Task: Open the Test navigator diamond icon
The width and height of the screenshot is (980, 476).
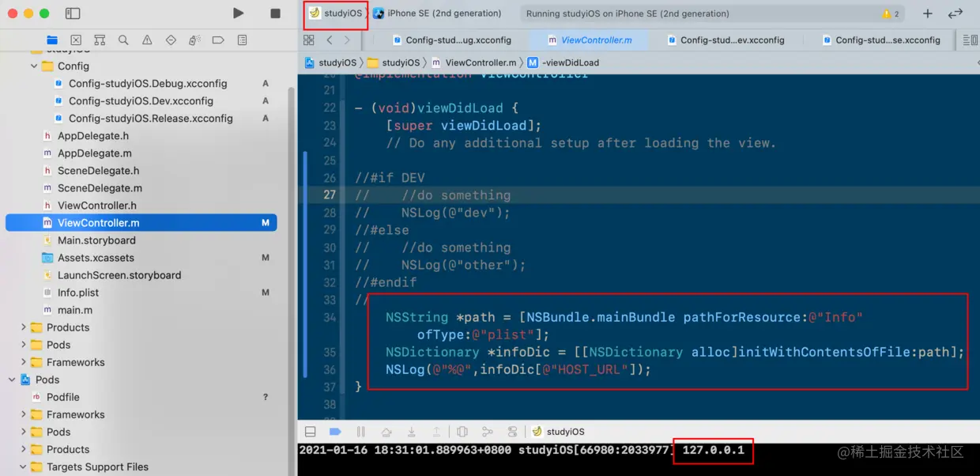Action: tap(171, 40)
